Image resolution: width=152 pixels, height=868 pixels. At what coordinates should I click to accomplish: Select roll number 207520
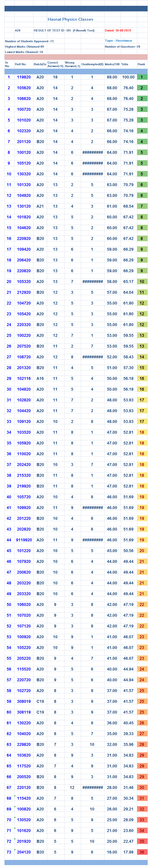(x=24, y=346)
